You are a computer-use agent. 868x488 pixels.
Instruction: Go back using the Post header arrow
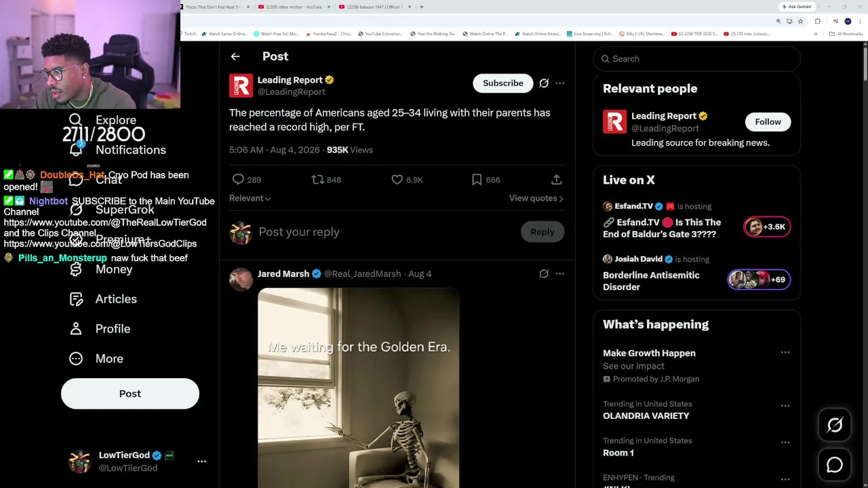235,56
